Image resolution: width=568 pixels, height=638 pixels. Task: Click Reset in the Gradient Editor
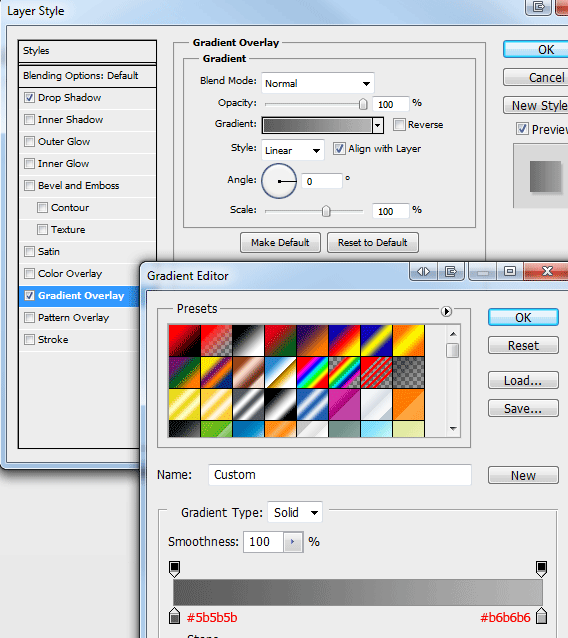pos(523,345)
